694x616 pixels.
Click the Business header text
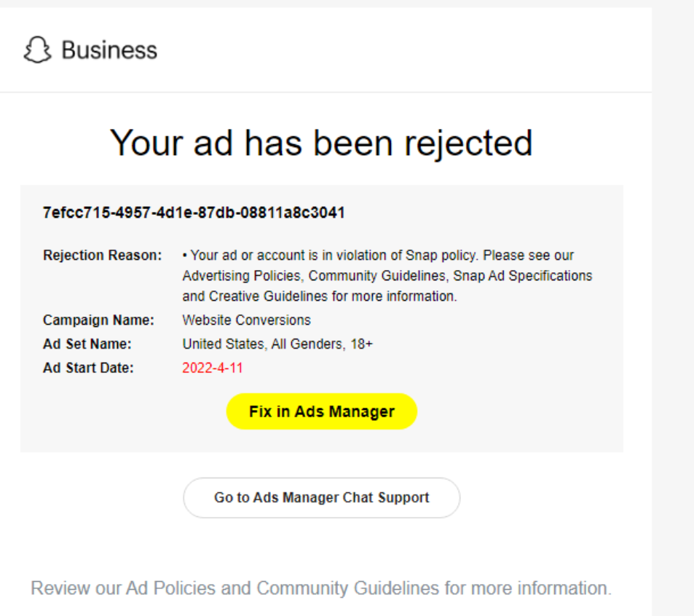coord(109,50)
